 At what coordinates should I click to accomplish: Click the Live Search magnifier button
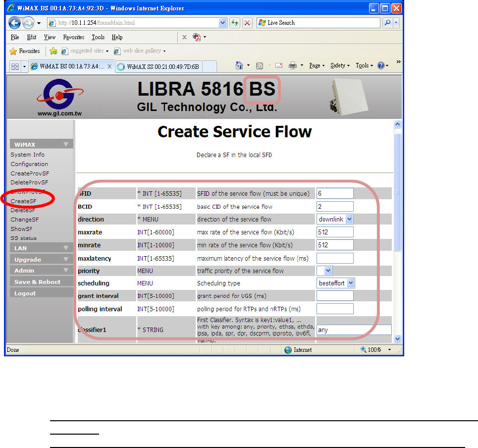point(387,23)
